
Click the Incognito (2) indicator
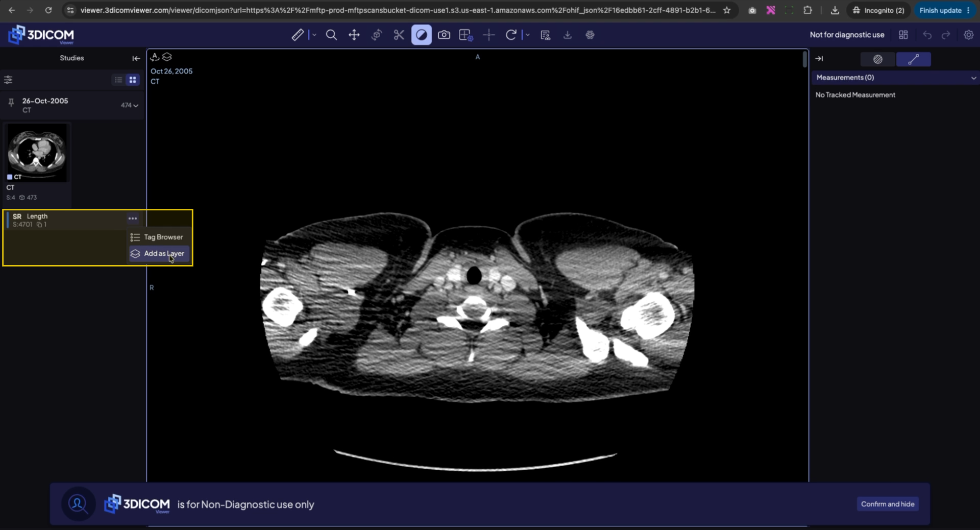point(878,10)
